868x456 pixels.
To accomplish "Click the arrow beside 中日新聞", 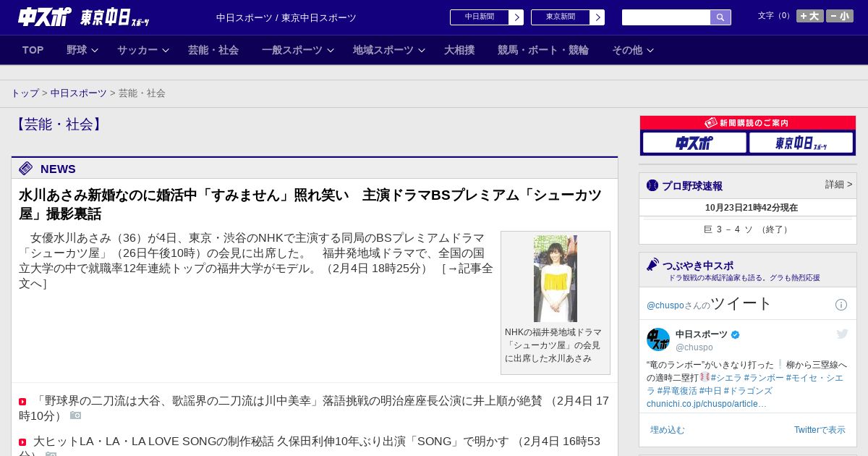I will pos(516,17).
